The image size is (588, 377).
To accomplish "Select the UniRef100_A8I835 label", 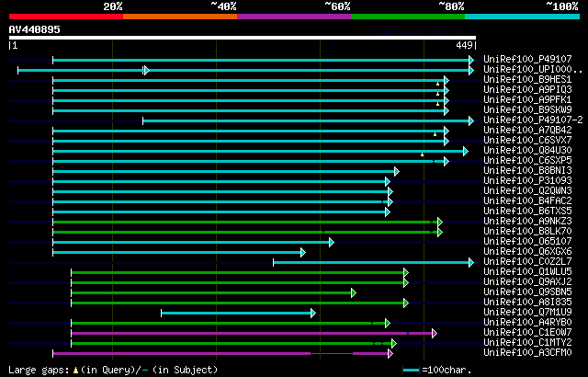I will tap(527, 303).
